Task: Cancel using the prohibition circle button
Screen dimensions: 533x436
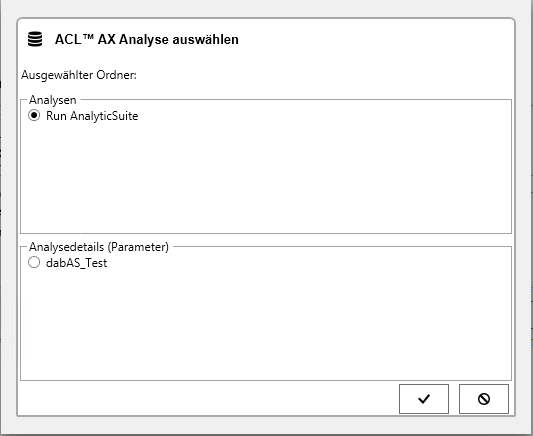Action: point(484,399)
